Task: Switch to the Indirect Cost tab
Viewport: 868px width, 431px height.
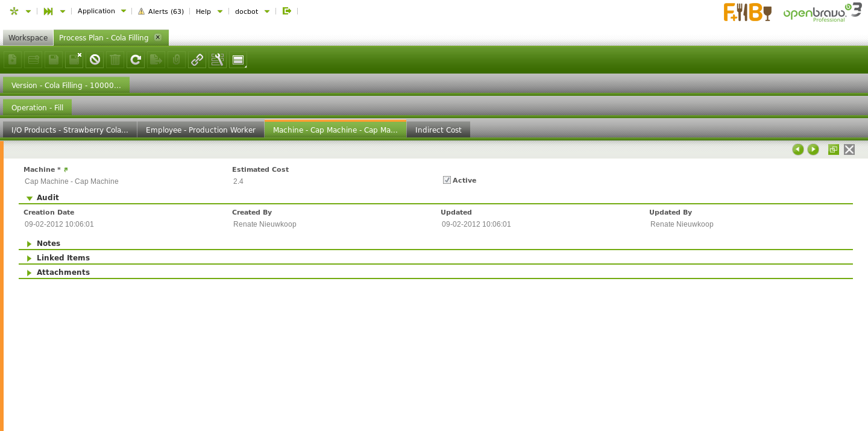Action: tap(438, 130)
